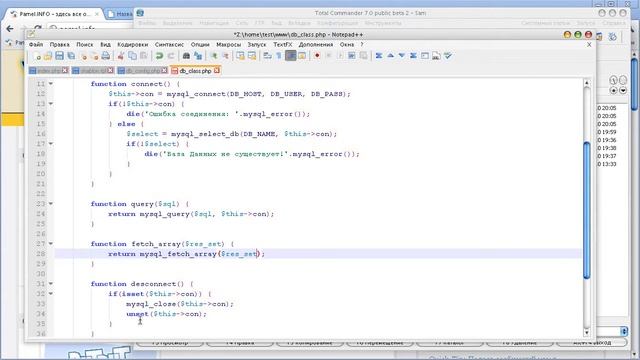The image size is (640, 360).
Task: Click the Open file toolbar icon
Action: click(48, 56)
